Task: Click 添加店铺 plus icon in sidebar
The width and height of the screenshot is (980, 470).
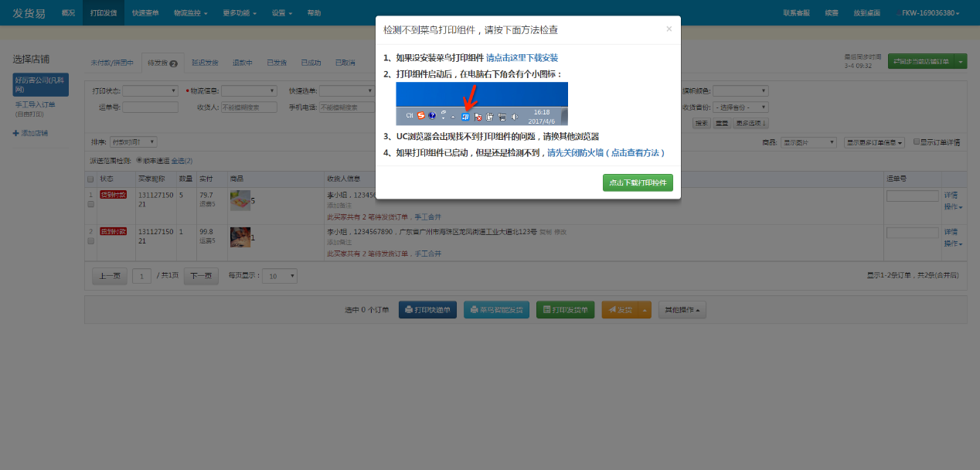Action: click(x=16, y=133)
